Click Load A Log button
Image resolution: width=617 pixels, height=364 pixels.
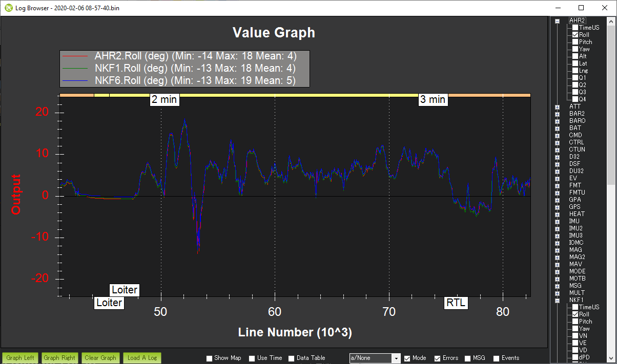142,358
